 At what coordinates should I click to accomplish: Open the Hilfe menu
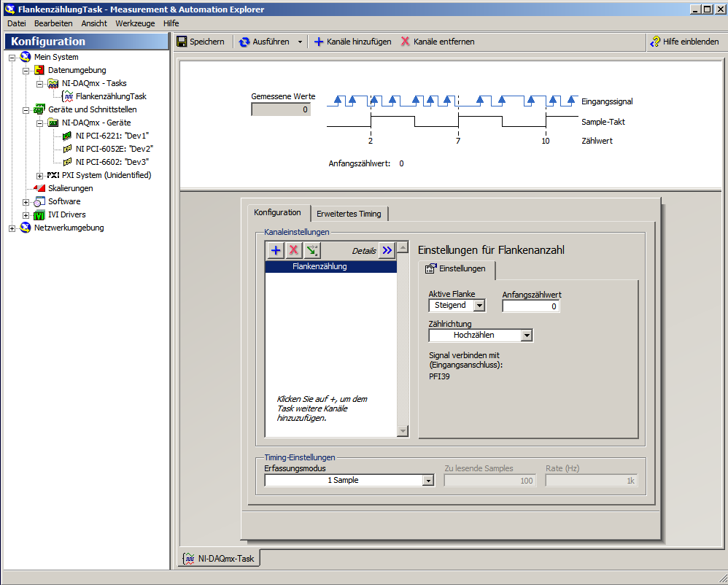[x=171, y=23]
